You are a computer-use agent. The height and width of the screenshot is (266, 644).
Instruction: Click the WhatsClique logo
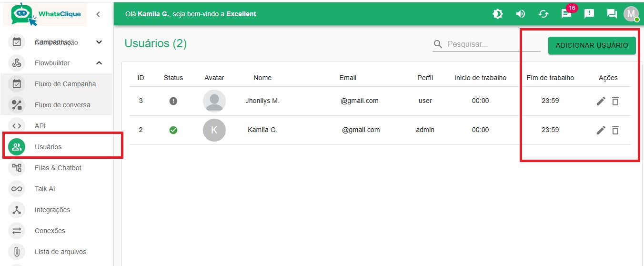46,14
